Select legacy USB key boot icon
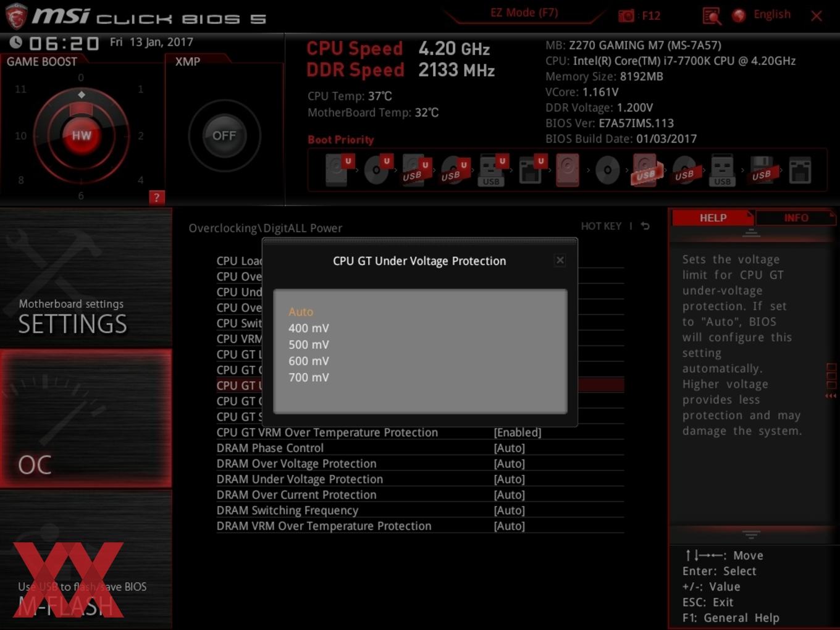840x630 pixels. tap(722, 170)
